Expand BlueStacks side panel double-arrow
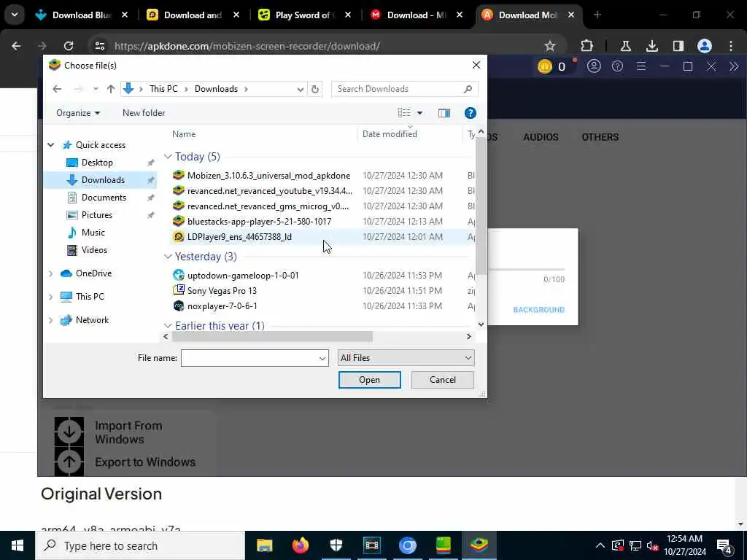 click(x=734, y=66)
